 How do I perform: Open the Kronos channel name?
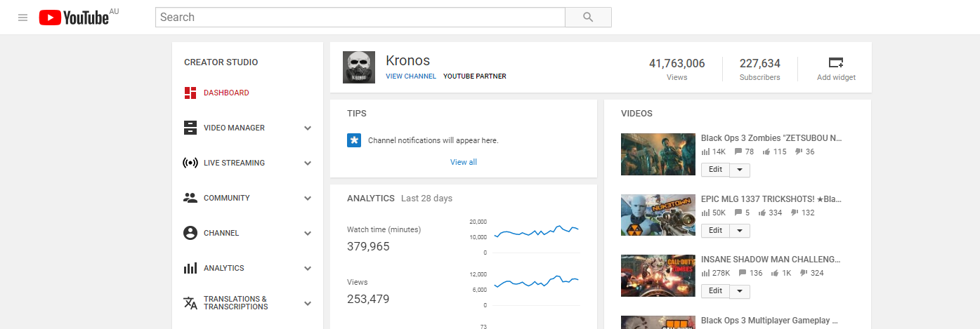(x=407, y=60)
